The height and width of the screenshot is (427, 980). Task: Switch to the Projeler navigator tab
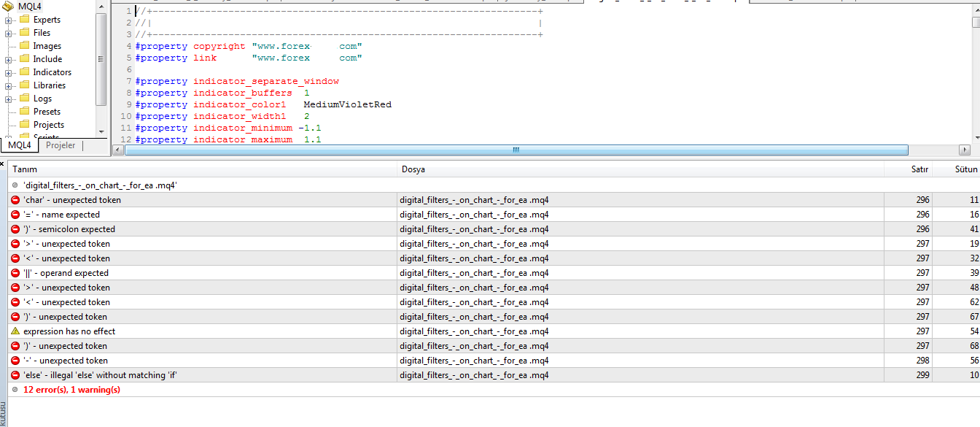coord(61,145)
